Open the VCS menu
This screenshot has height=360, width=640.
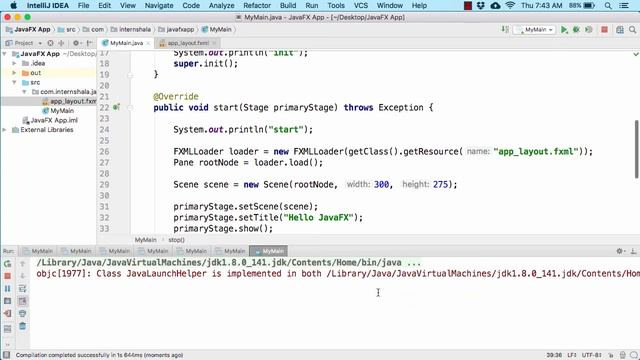[x=360, y=5]
